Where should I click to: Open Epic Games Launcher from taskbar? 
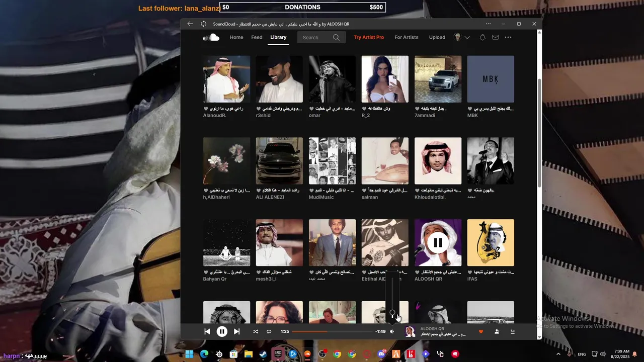pyautogui.click(x=278, y=354)
